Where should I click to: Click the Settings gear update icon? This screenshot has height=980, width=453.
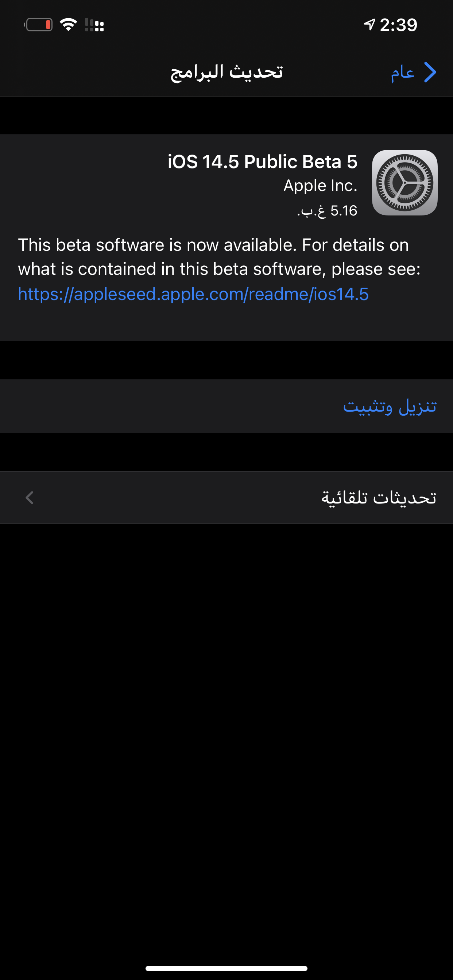[404, 183]
